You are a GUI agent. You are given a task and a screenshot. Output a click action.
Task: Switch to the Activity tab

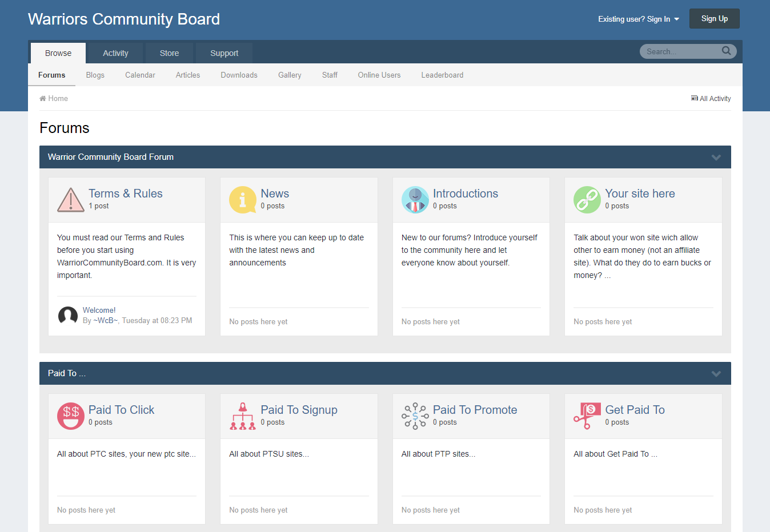click(x=115, y=53)
